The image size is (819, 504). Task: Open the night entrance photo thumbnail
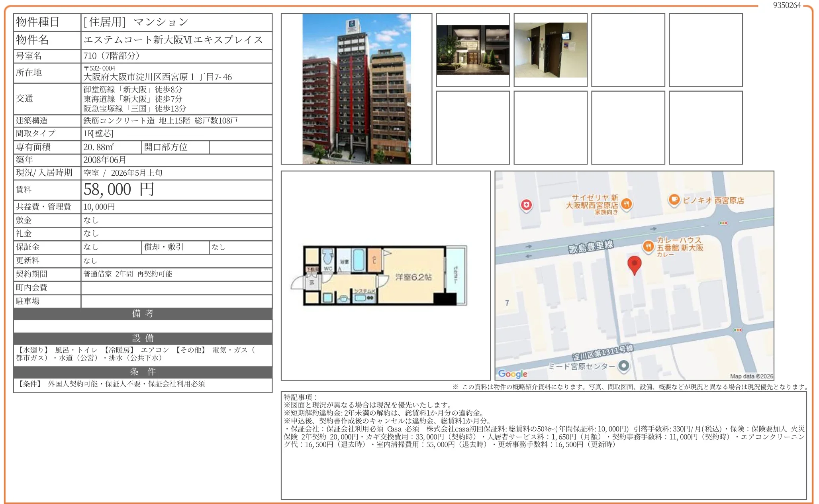(473, 50)
